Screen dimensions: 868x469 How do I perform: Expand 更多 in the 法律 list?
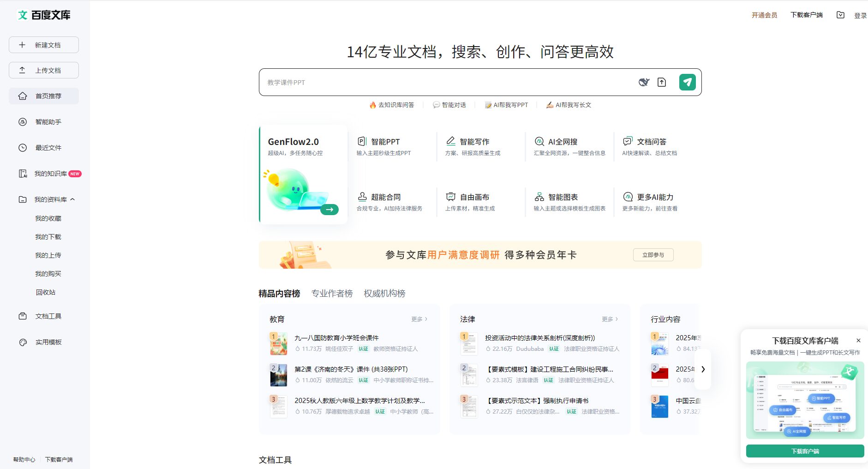610,319
